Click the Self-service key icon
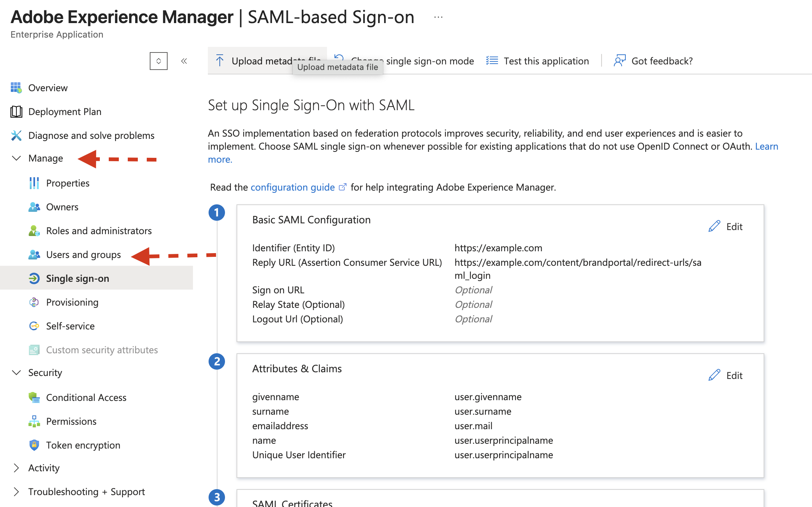Image resolution: width=812 pixels, height=507 pixels. (34, 326)
